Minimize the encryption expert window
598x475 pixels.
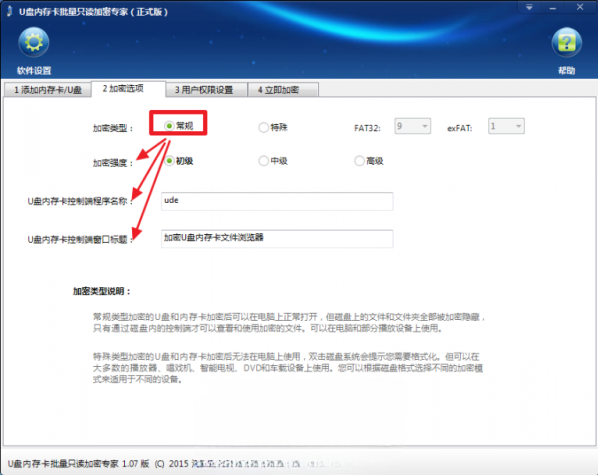[x=553, y=8]
